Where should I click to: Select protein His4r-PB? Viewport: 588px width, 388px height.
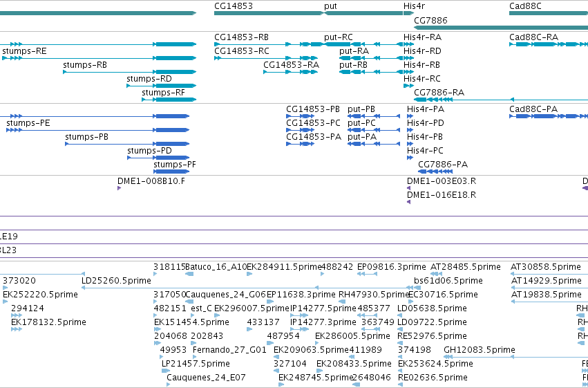point(410,144)
